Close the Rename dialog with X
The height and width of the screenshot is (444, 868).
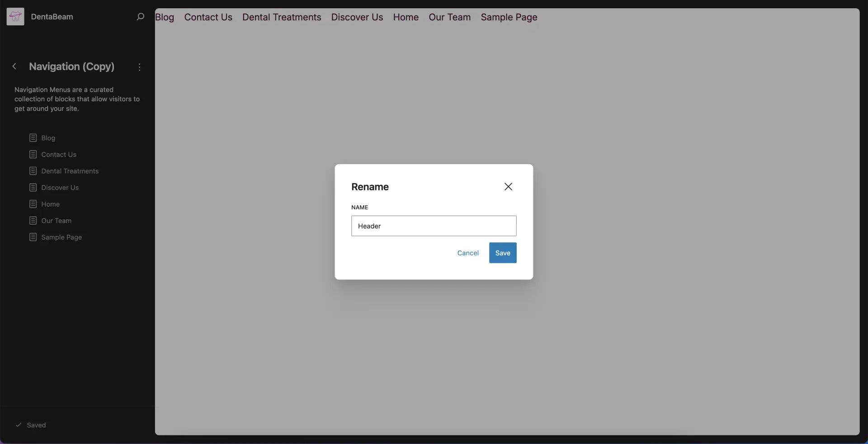click(508, 187)
